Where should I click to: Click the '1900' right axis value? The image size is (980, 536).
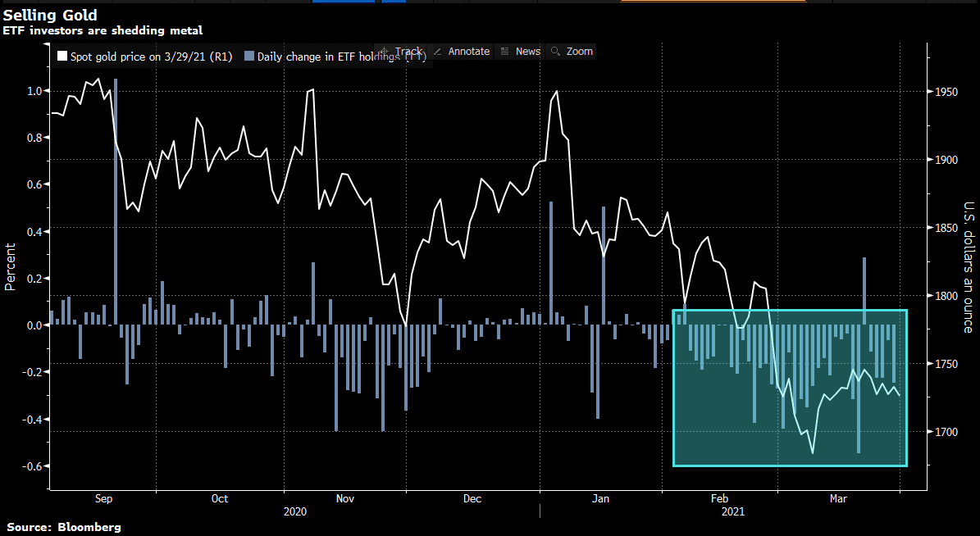[946, 160]
